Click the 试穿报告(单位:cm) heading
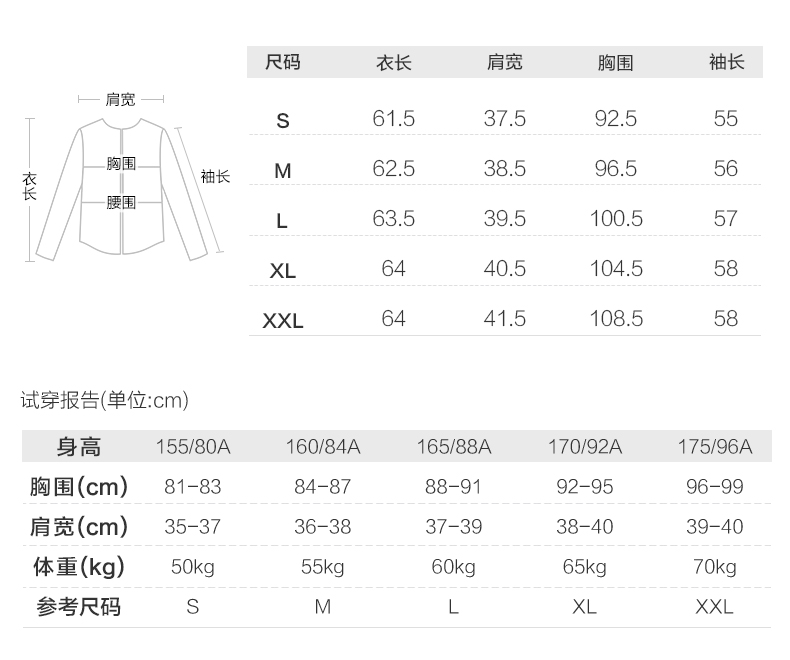Viewport: 790px width, 660px height. coord(105,401)
